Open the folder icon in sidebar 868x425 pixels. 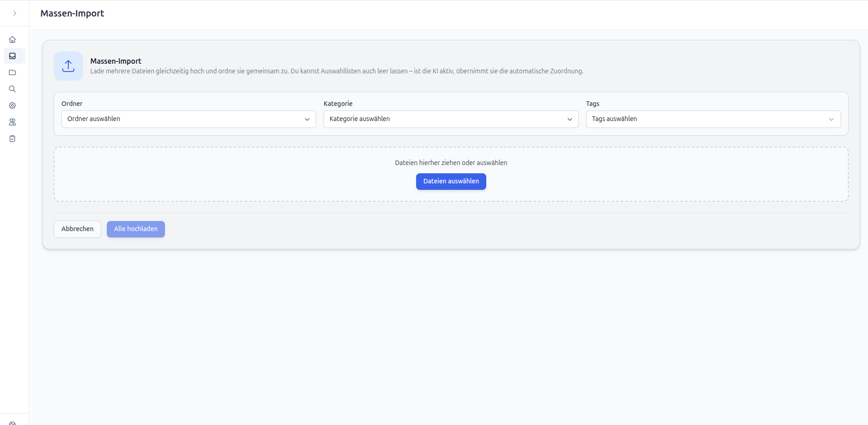tap(12, 72)
